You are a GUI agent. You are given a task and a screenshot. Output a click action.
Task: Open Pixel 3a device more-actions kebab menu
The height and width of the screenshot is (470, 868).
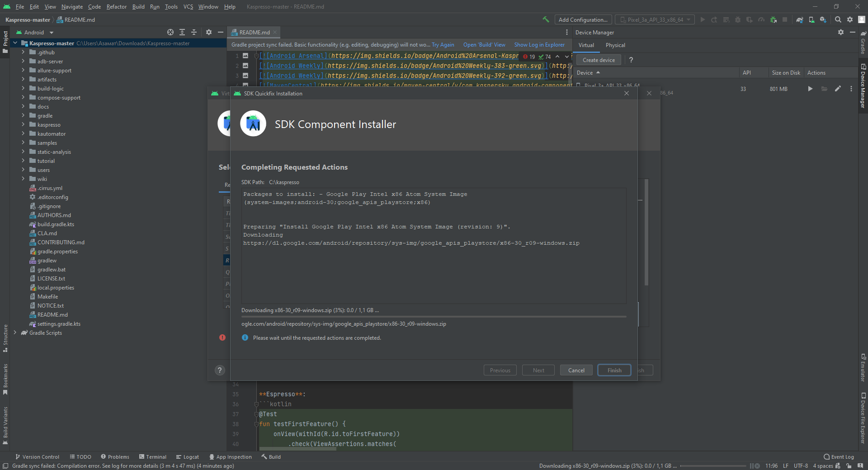click(851, 89)
